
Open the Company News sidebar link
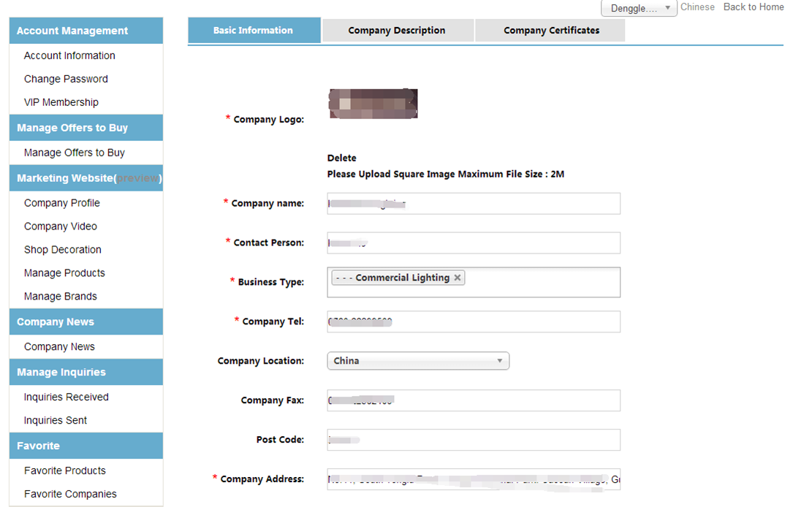59,346
